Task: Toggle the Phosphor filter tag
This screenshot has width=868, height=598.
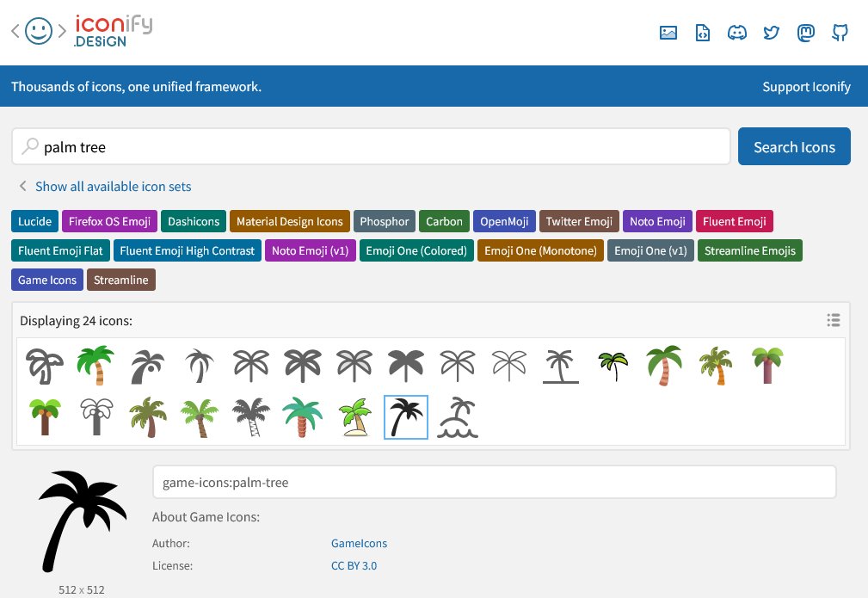Action: 385,221
